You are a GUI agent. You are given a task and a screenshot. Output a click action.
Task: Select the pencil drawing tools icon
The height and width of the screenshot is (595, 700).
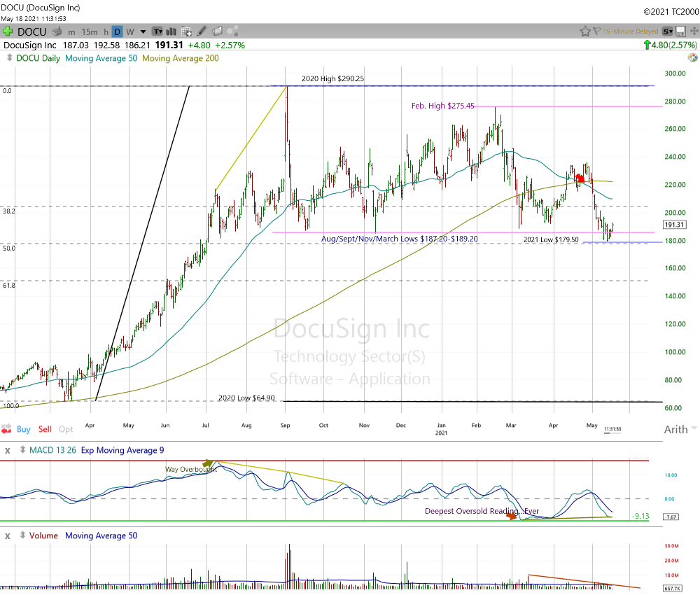[202, 31]
